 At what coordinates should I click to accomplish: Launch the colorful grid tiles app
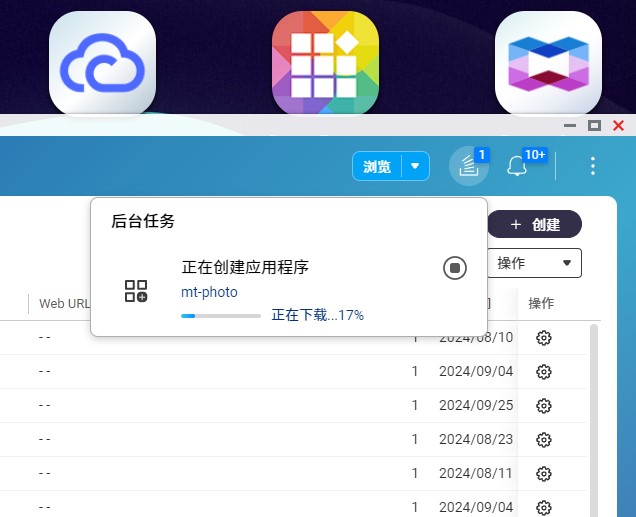325,64
